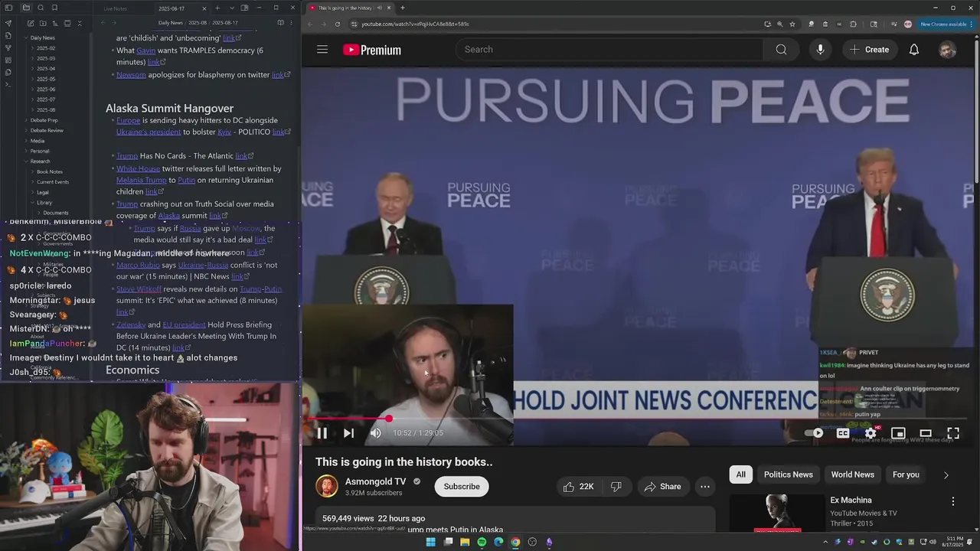Like the video with 22K likes
Viewport: 980px width, 551px height.
[578, 487]
